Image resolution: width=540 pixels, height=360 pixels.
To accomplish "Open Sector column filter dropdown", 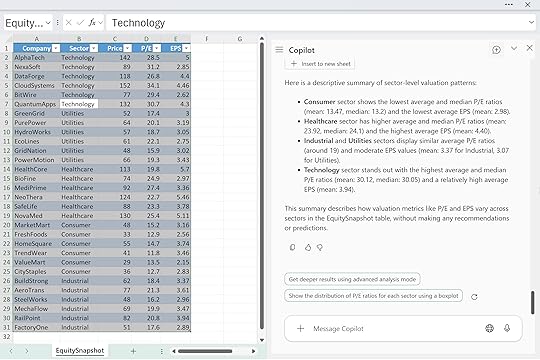I will [94, 48].
